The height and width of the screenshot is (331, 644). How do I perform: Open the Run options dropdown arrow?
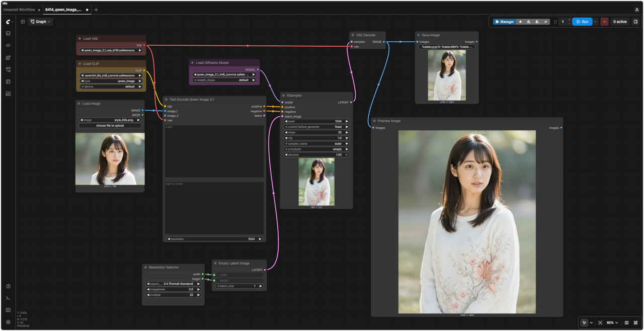pyautogui.click(x=595, y=22)
